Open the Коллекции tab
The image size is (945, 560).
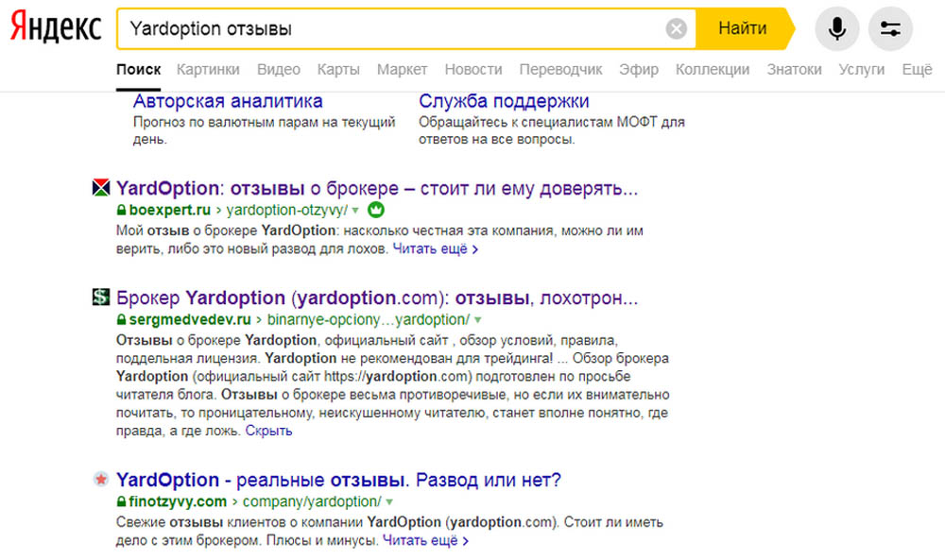click(x=713, y=69)
